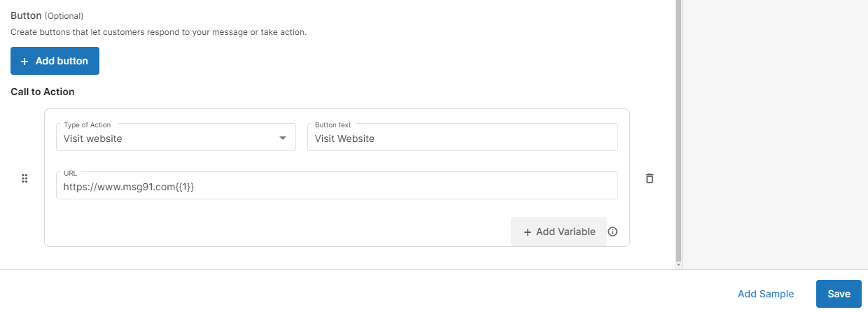The image size is (868, 312).
Task: Click into the URL field with msg91 link
Action: pyautogui.click(x=337, y=185)
